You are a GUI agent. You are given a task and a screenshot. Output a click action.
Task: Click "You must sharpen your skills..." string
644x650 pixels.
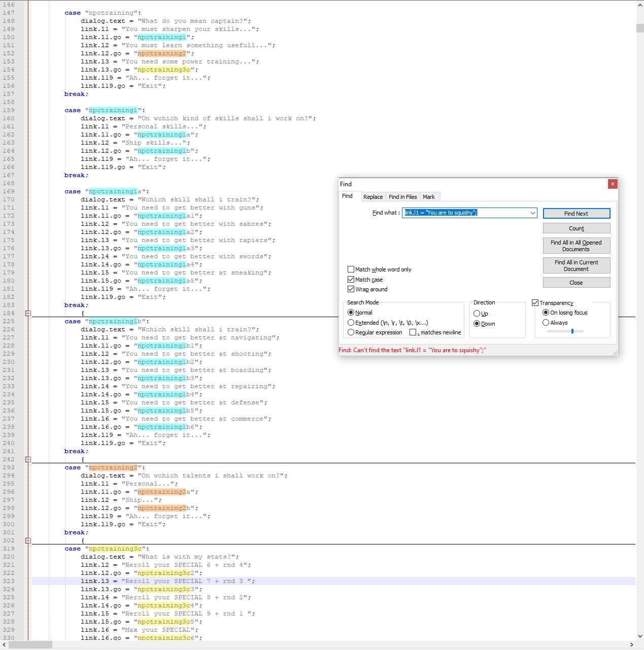pyautogui.click(x=190, y=29)
